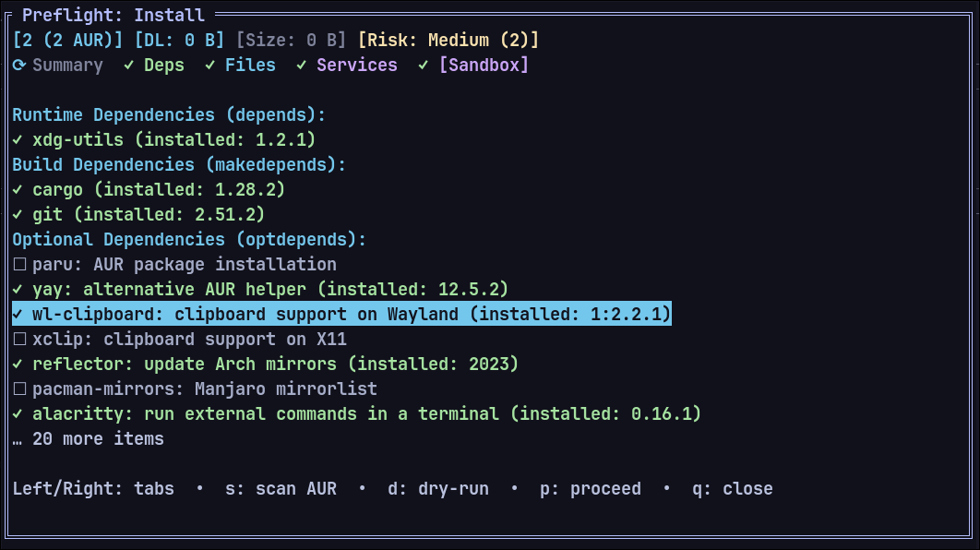Screen dimensions: 980x550
Task: Click the checkmark beside cargo dependency
Action: pos(16,189)
